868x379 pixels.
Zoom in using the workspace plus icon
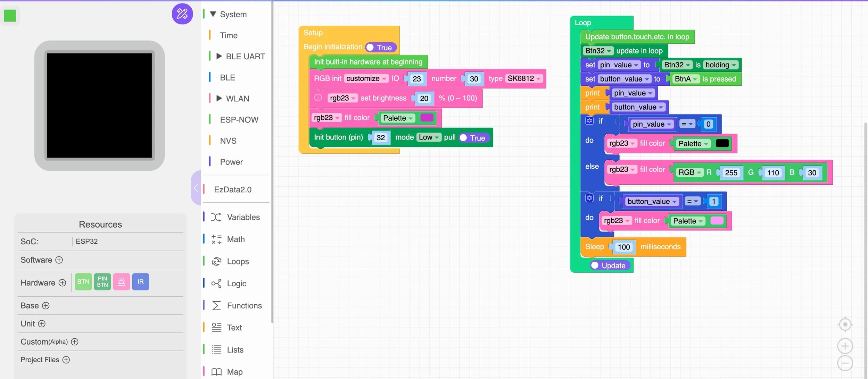pyautogui.click(x=845, y=346)
